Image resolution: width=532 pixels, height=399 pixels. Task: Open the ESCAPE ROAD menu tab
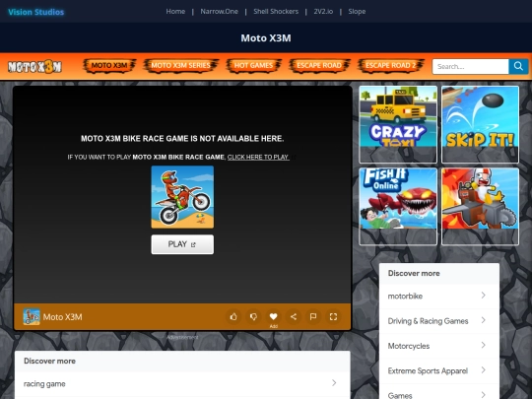[x=319, y=65]
